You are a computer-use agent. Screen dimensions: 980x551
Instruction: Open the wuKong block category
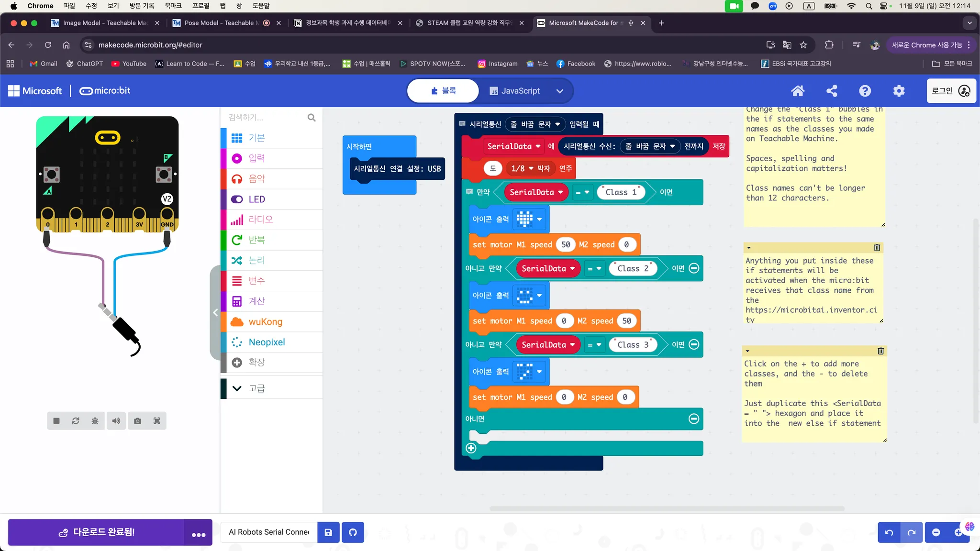(x=266, y=322)
